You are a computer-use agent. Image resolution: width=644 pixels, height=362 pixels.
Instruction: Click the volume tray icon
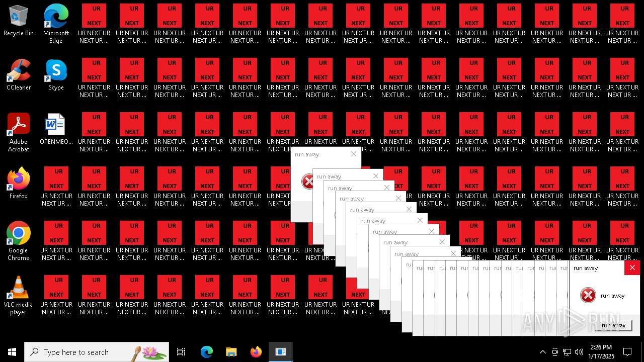(579, 352)
